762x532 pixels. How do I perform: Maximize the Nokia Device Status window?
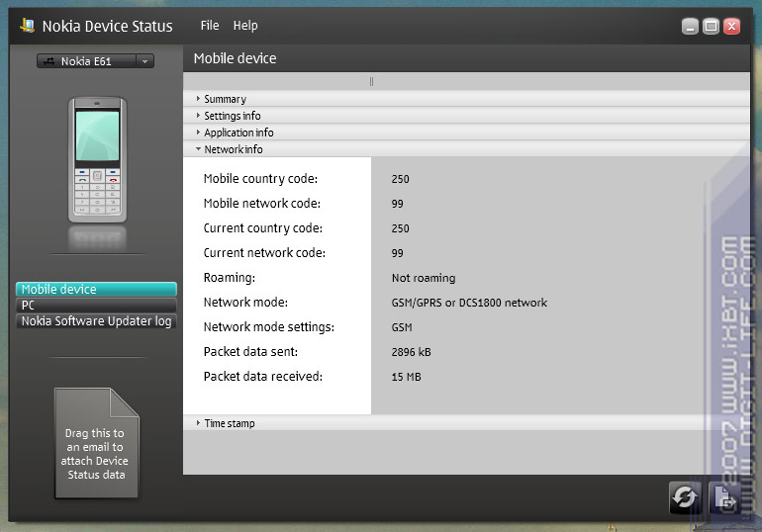(x=711, y=27)
